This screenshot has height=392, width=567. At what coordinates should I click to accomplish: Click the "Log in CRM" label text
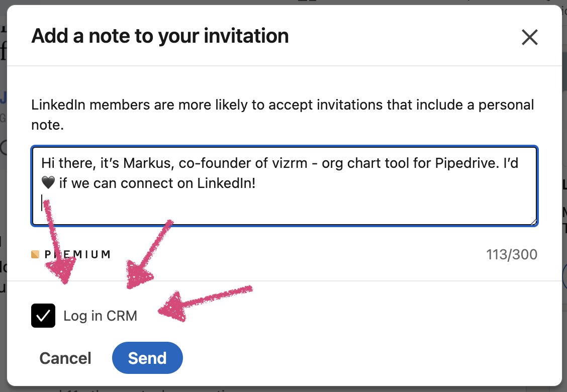coord(100,316)
